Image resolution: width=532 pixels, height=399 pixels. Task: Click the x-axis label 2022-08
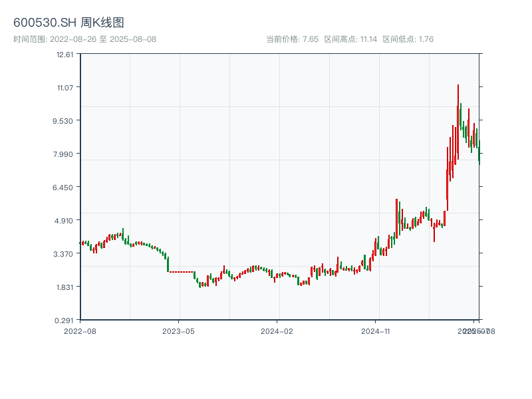80,331
